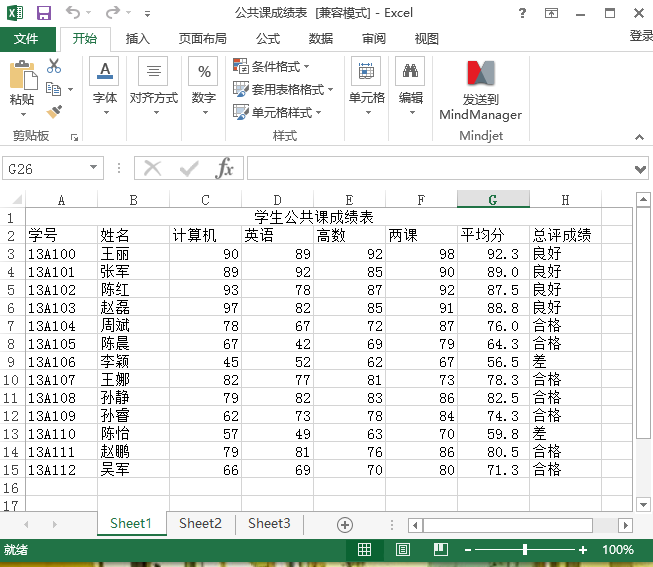Open the 插入 ribbon tab
The image size is (653, 567).
[138, 39]
